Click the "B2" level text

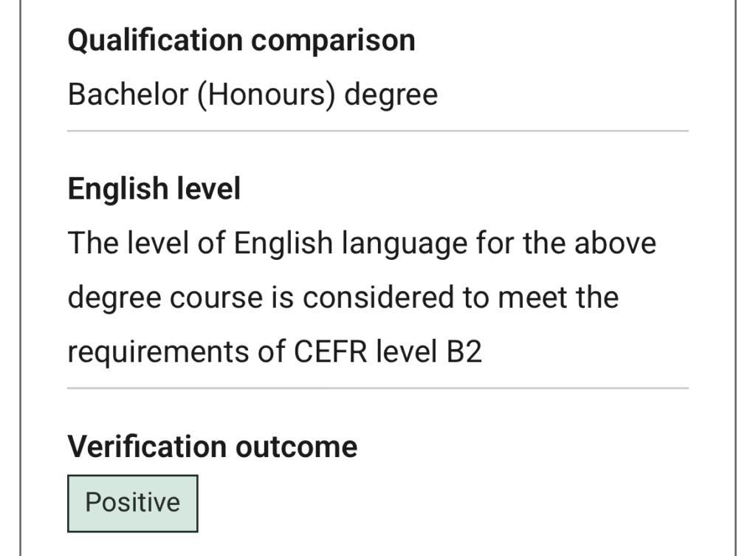[x=463, y=352]
